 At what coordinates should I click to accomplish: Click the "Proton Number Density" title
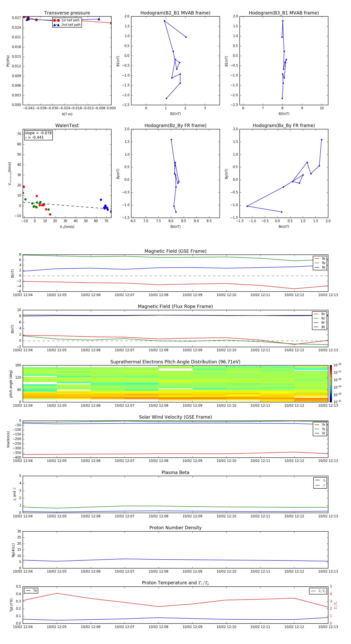[x=175, y=528]
